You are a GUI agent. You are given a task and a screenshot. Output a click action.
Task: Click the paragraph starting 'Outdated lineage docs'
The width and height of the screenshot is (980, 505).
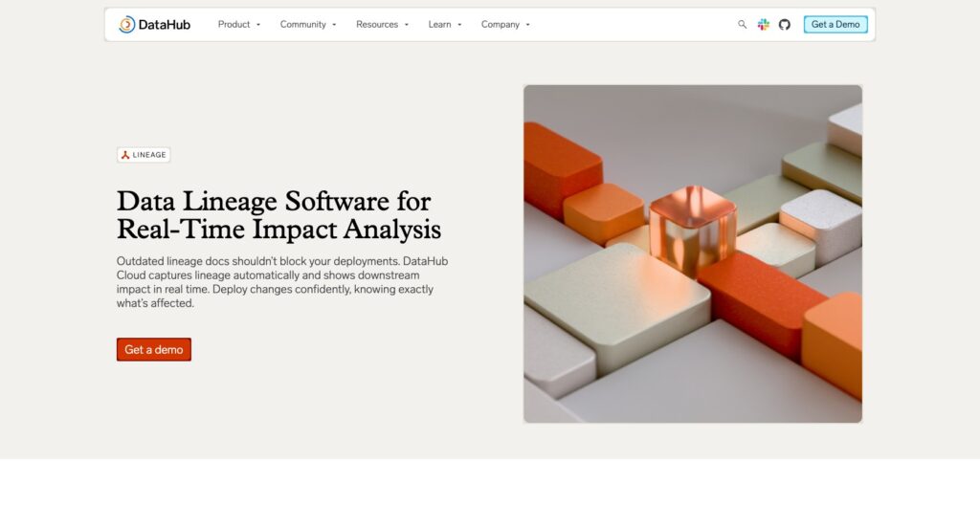282,282
